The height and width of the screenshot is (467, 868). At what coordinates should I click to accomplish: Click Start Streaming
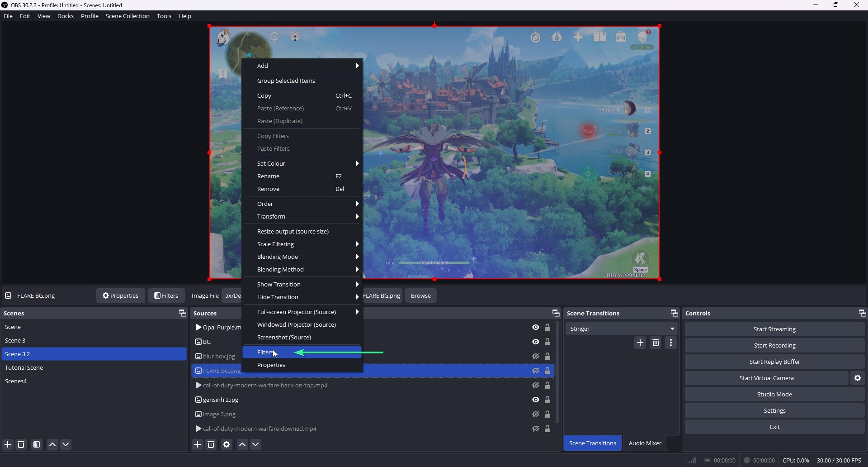(x=774, y=329)
